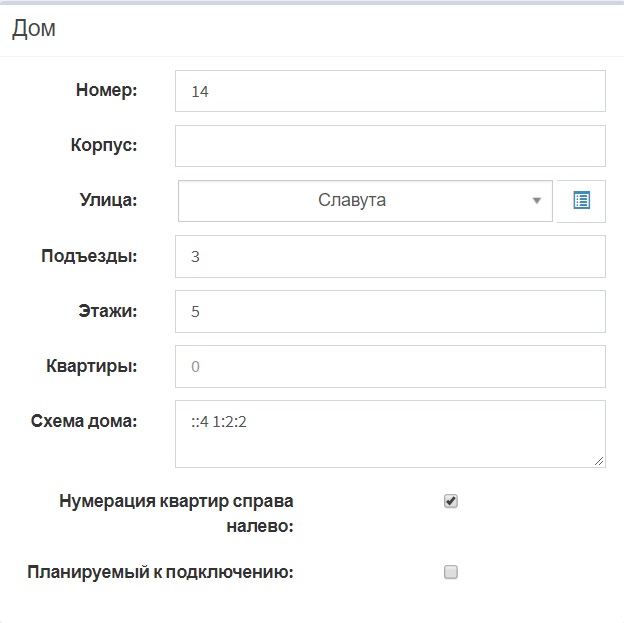Click the Подъезды label

pos(89,256)
